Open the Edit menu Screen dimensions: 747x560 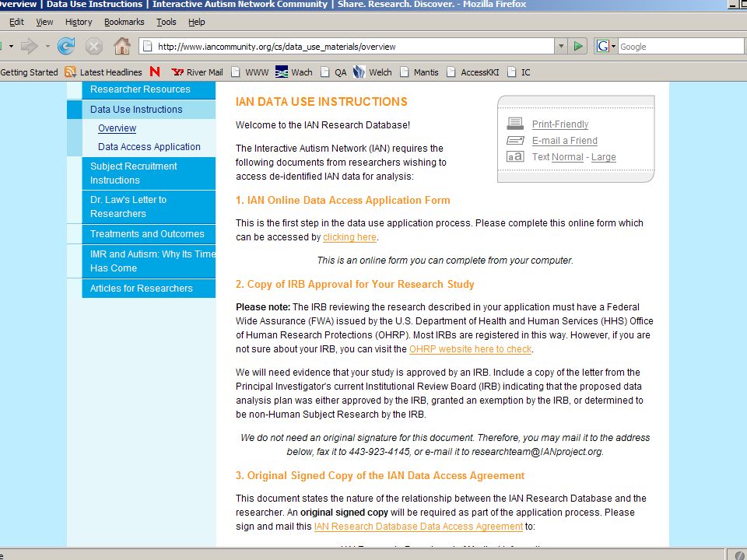tap(16, 22)
